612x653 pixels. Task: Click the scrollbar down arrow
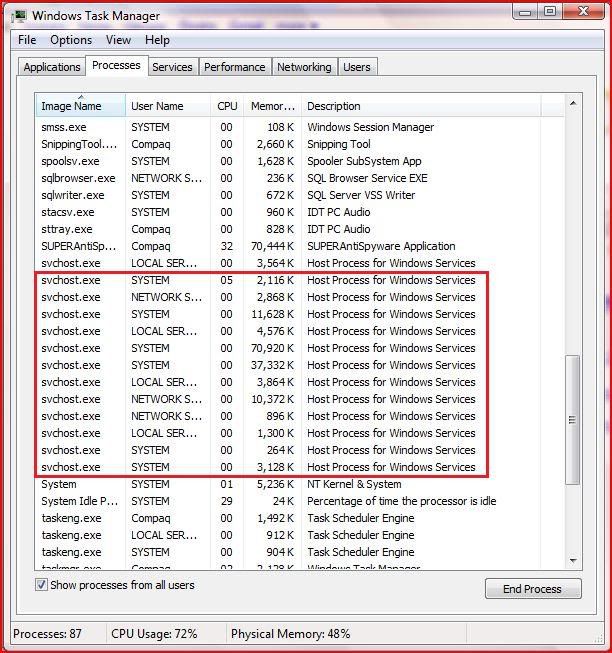[x=573, y=561]
